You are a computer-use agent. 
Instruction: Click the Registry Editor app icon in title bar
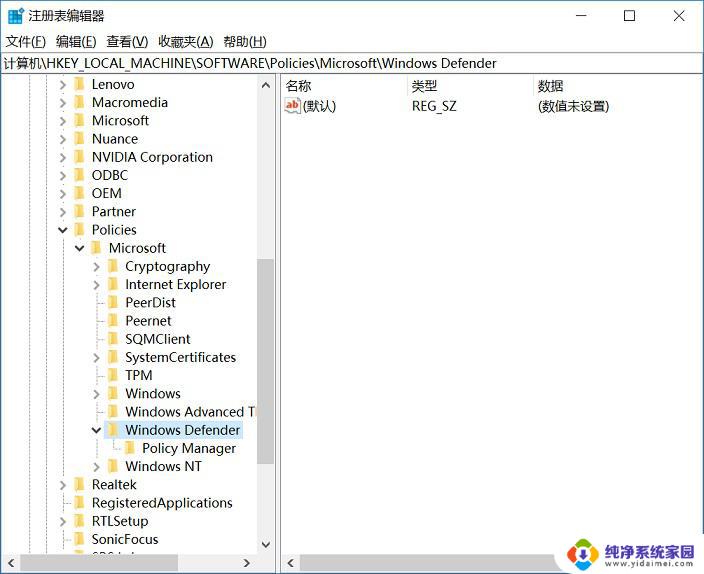(16, 16)
